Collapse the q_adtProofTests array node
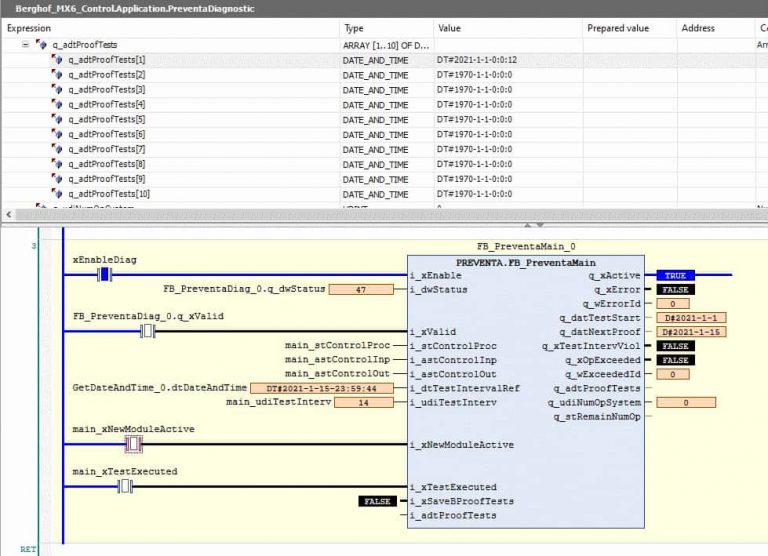768x556 pixels. [26, 45]
